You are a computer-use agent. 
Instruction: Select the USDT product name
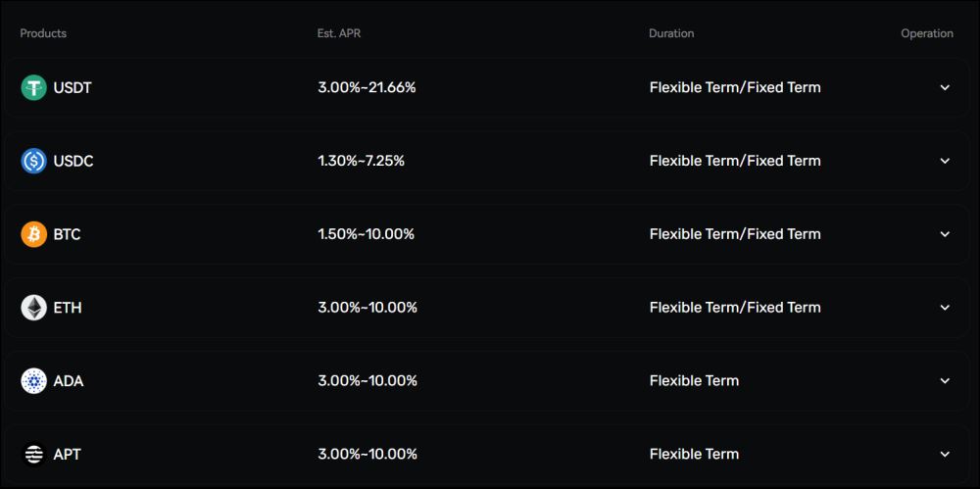[x=73, y=87]
